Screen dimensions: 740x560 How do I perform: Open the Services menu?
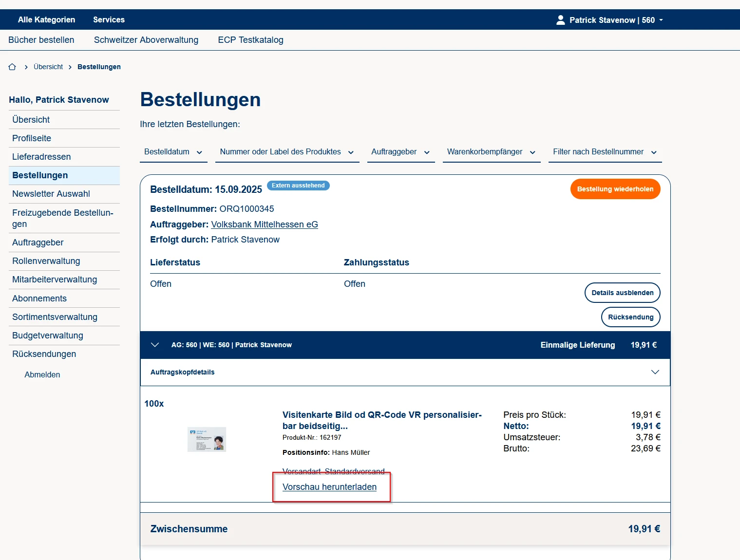(x=109, y=20)
